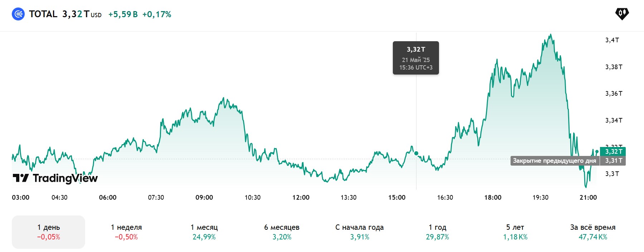The image size is (644, 252).
Task: Click the +0,17% change value
Action: (x=157, y=14)
